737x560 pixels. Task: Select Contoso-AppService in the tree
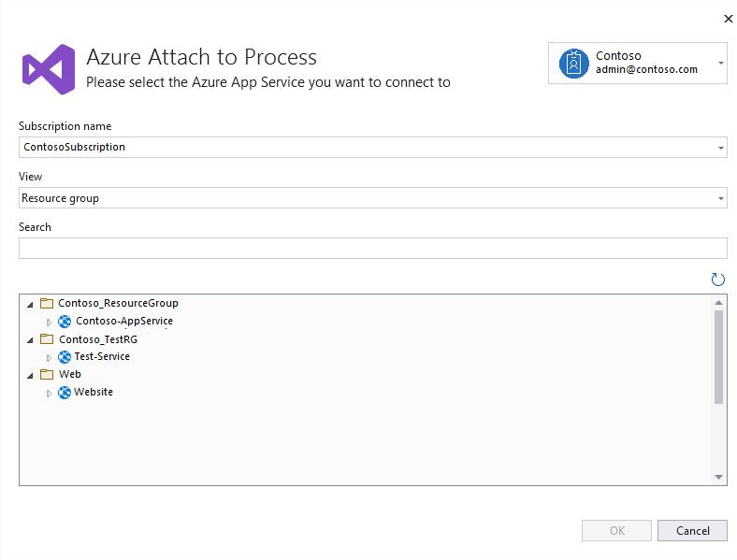[x=124, y=321]
